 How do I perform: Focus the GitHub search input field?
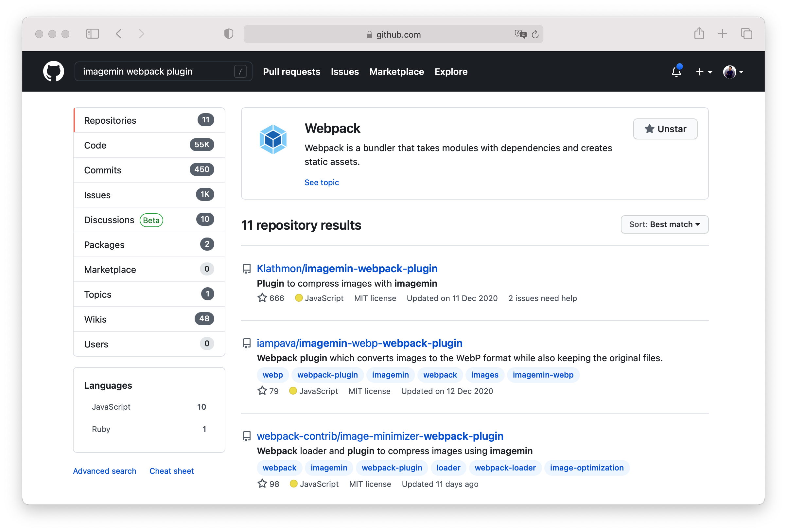tap(163, 71)
